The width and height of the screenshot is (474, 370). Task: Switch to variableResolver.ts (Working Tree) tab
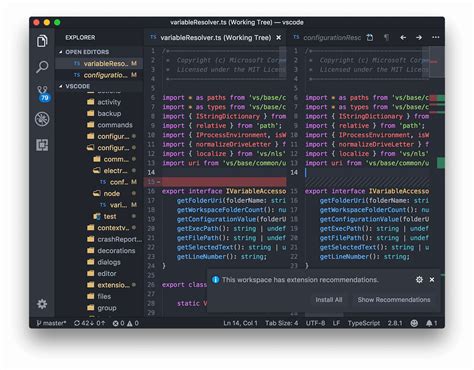pyautogui.click(x=215, y=38)
